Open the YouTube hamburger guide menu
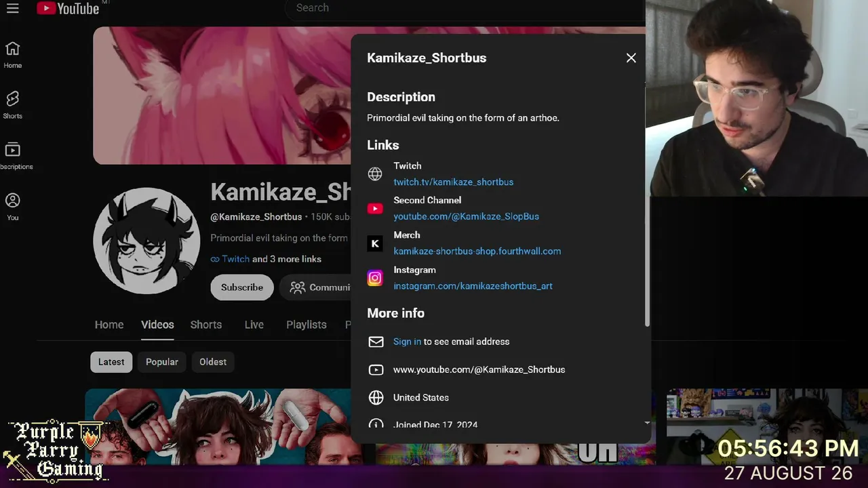 pyautogui.click(x=13, y=9)
